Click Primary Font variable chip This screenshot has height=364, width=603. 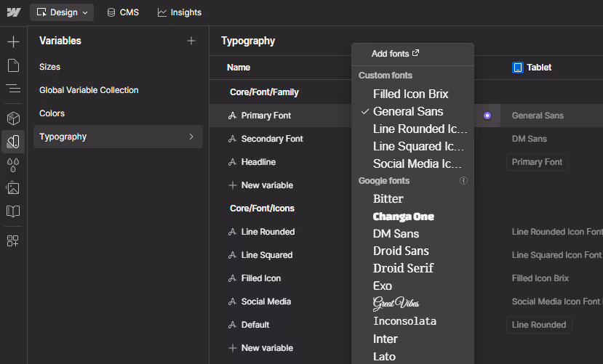point(537,162)
